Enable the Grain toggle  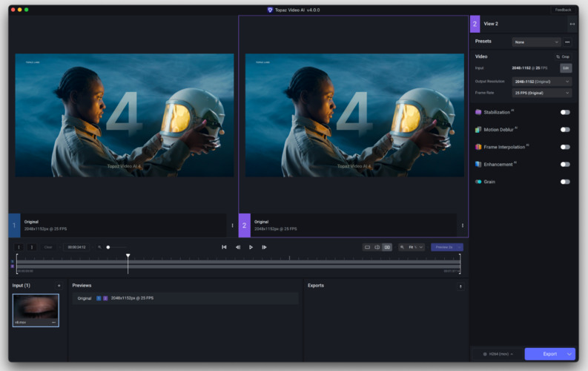[565, 182]
